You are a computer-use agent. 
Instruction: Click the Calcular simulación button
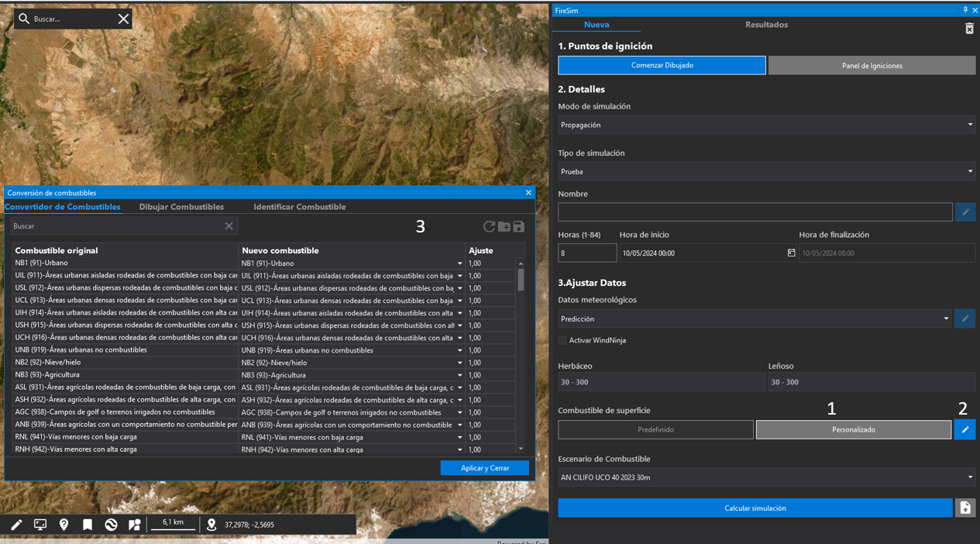(x=755, y=508)
